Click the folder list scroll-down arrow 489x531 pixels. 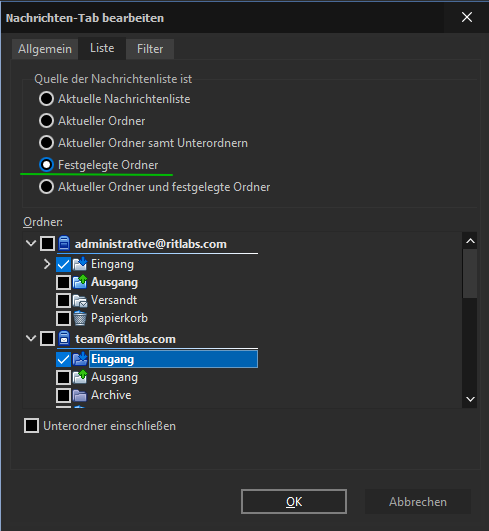pyautogui.click(x=470, y=399)
